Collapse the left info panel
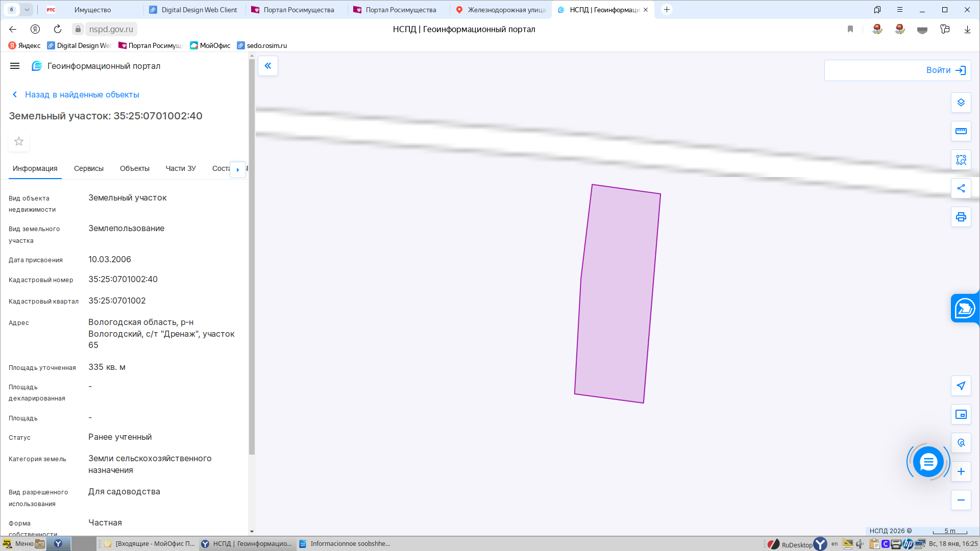Image resolution: width=980 pixels, height=551 pixels. click(x=268, y=66)
